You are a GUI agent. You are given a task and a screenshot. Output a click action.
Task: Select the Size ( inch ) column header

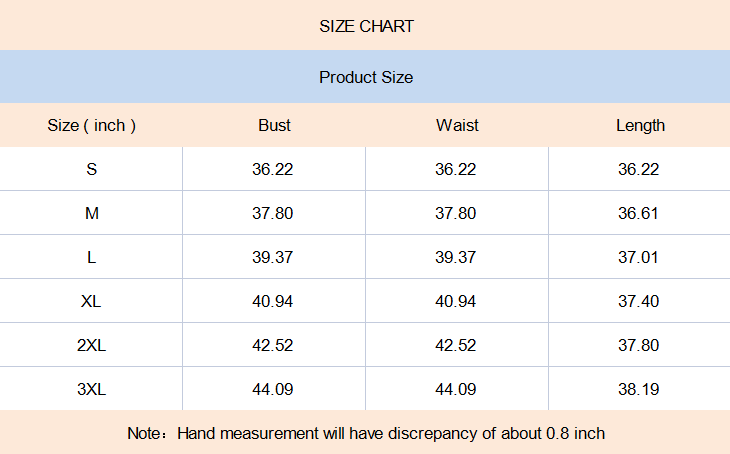[92, 125]
